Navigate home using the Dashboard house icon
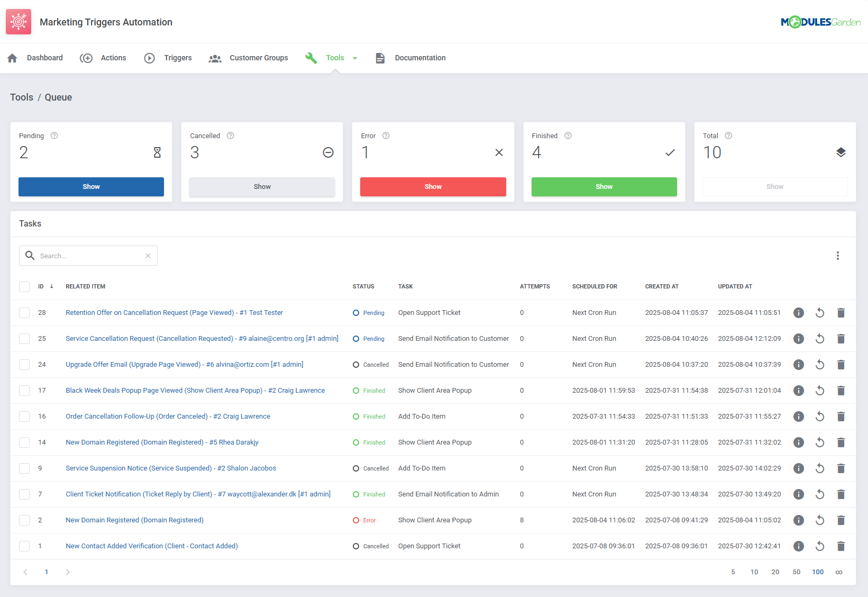This screenshot has width=868, height=597. 12,58
